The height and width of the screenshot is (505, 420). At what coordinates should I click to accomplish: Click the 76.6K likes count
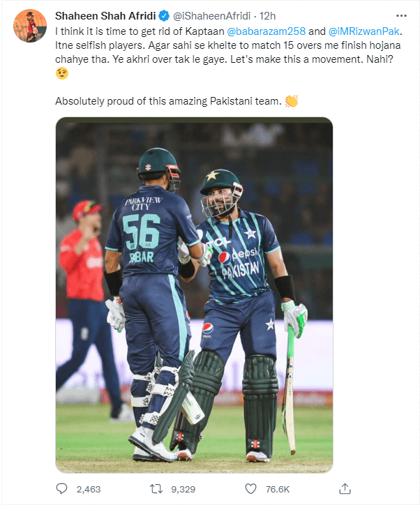[278, 489]
